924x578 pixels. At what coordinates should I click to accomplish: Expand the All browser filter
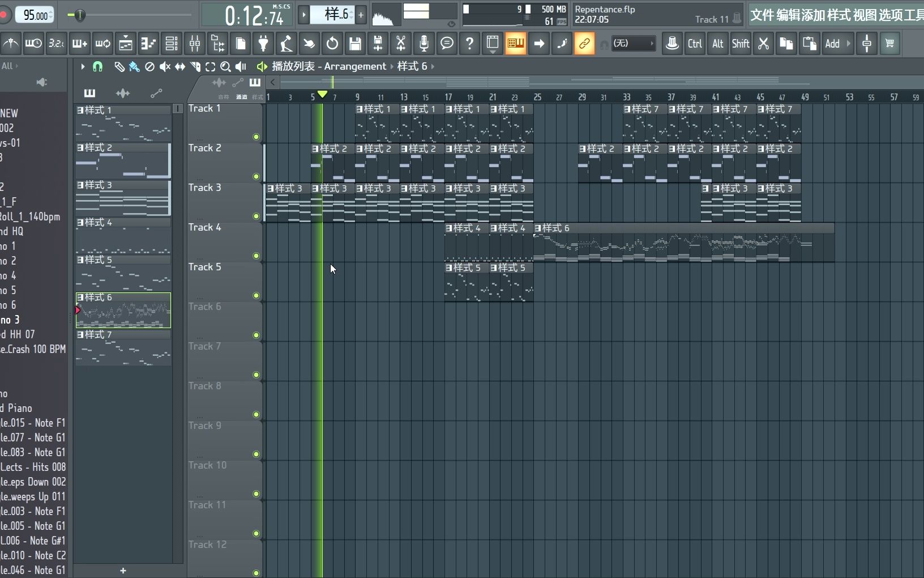pyautogui.click(x=10, y=66)
